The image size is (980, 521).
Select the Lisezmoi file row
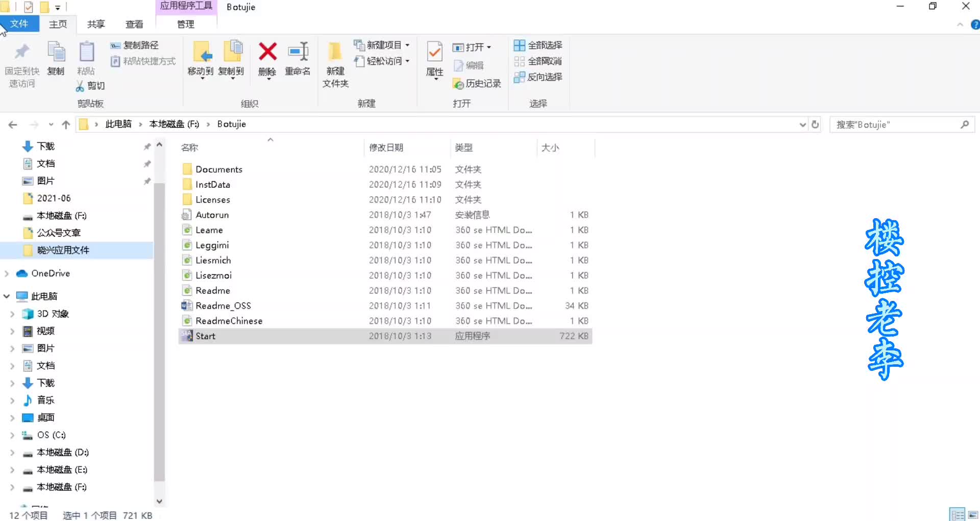(385, 276)
